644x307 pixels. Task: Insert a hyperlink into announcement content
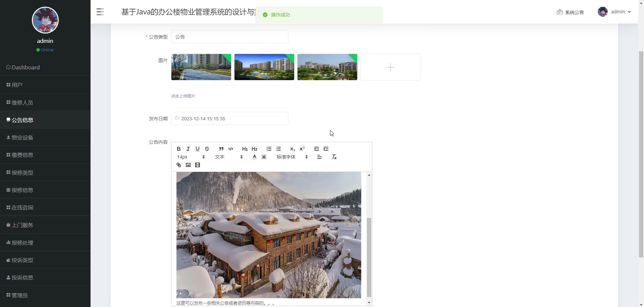[179, 165]
